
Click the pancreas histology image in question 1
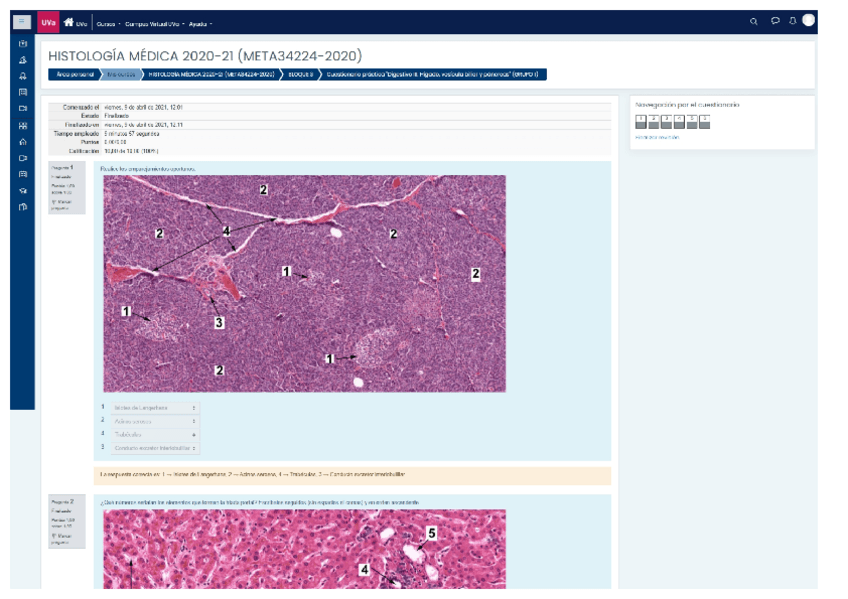(x=304, y=283)
